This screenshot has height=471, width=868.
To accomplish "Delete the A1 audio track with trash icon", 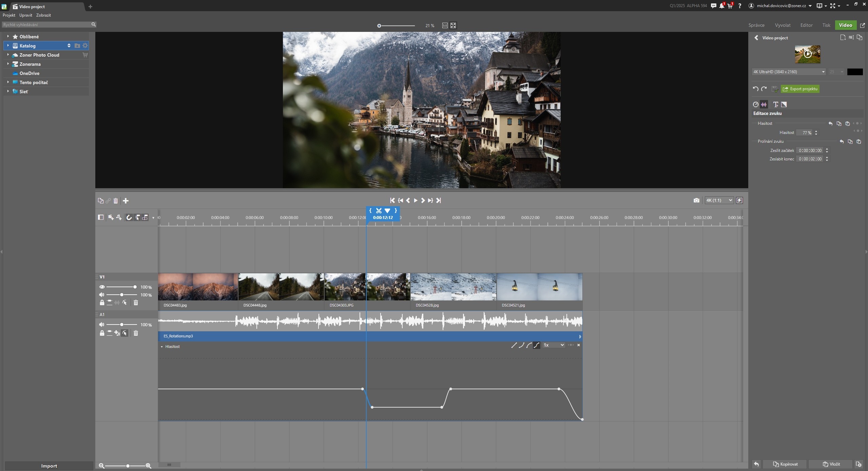I will coord(136,333).
